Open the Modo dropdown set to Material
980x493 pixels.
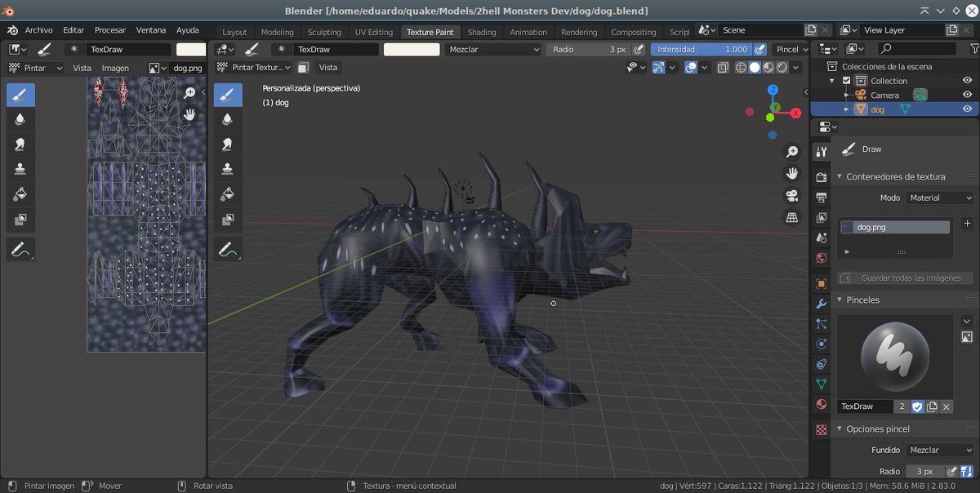pos(939,198)
